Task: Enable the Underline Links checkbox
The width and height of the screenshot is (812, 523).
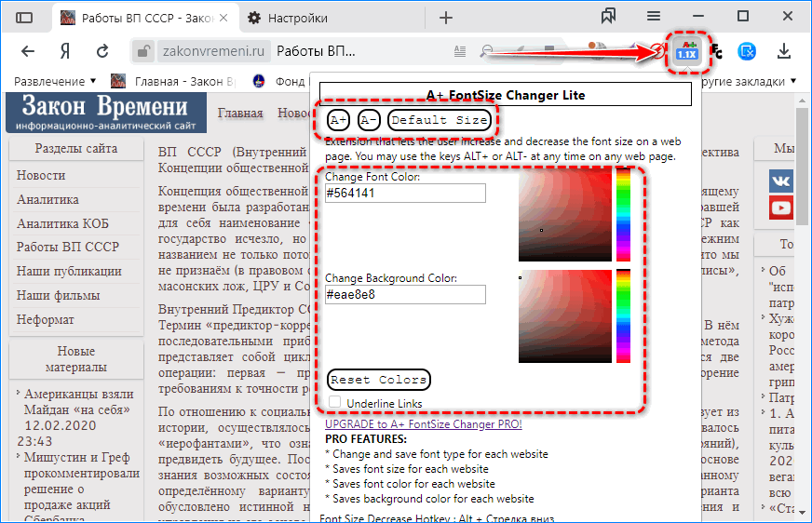Action: click(x=335, y=403)
